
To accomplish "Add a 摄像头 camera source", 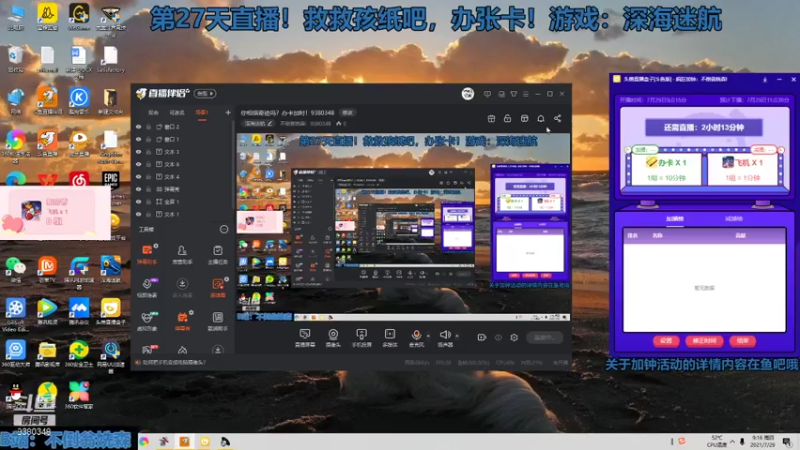I will click(333, 338).
